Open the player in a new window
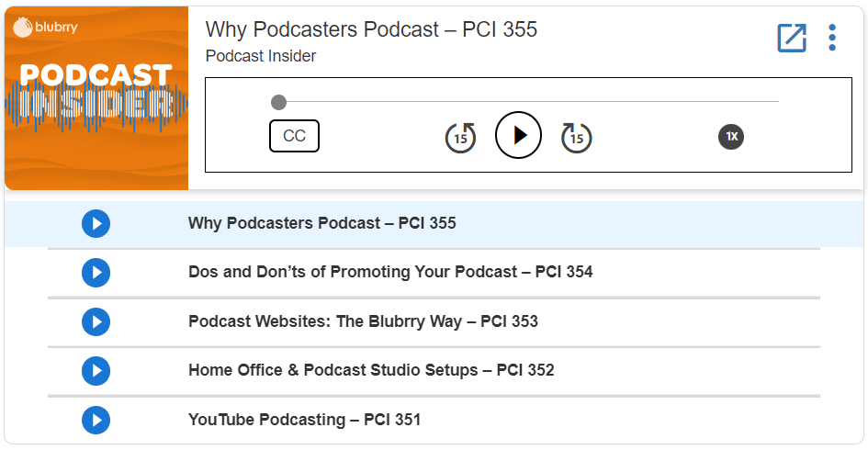The width and height of the screenshot is (868, 450). 792,39
